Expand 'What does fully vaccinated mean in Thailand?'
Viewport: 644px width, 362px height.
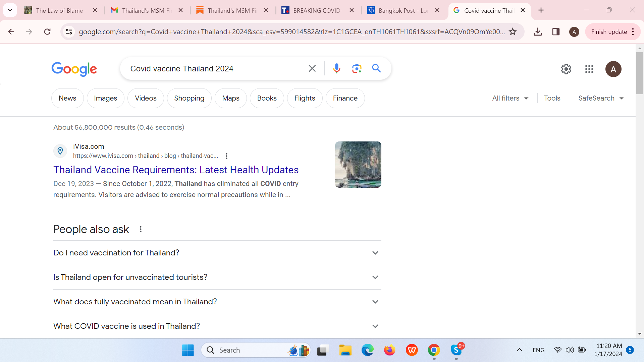[x=217, y=302]
